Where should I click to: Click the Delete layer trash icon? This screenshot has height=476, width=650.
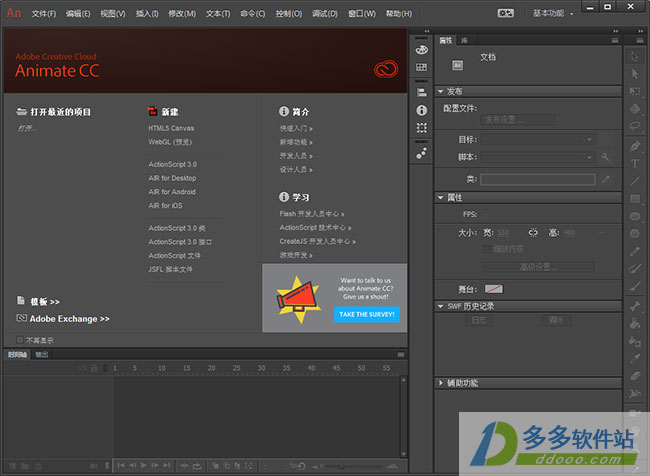38,466
